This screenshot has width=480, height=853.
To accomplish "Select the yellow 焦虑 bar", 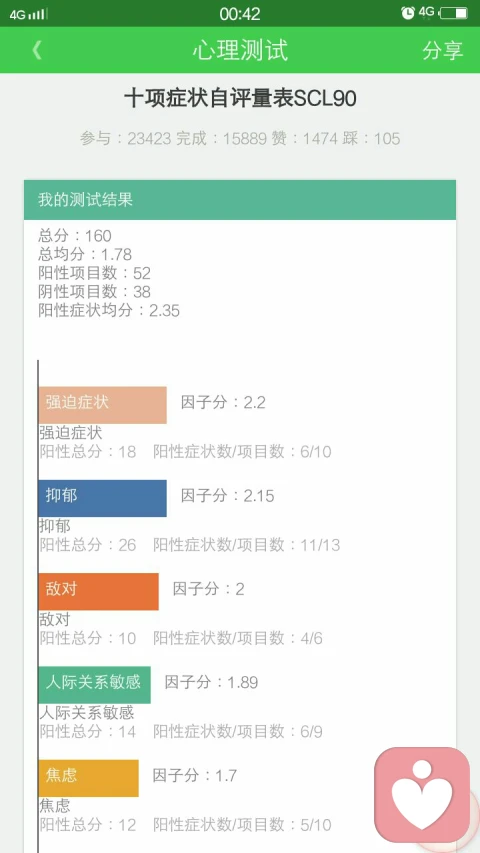I will click(x=89, y=778).
